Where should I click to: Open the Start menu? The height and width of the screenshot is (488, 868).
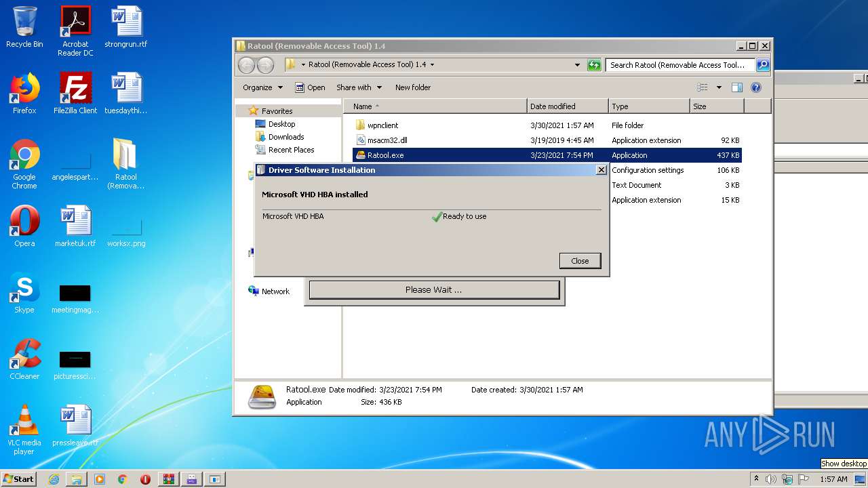pos(18,479)
